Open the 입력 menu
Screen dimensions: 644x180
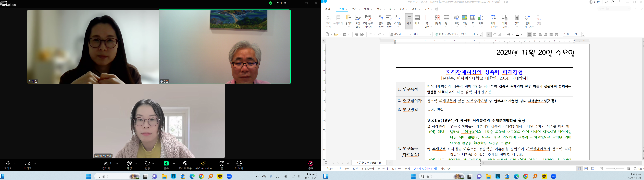pos(366,9)
